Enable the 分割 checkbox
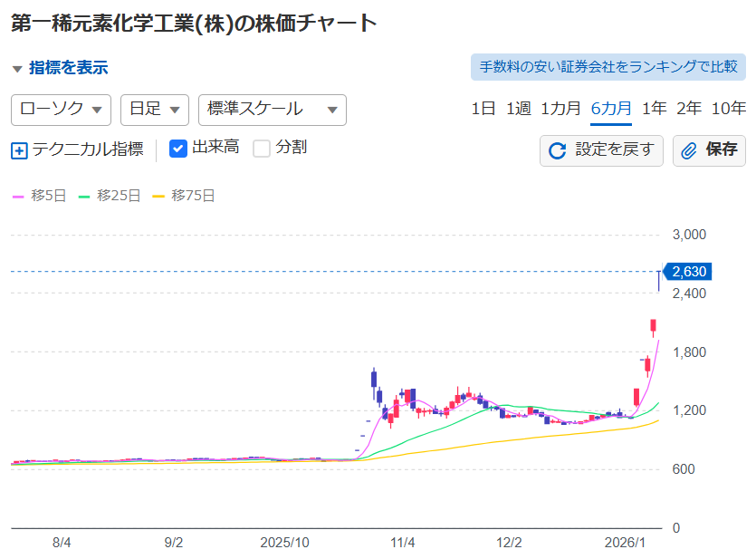 (x=262, y=149)
